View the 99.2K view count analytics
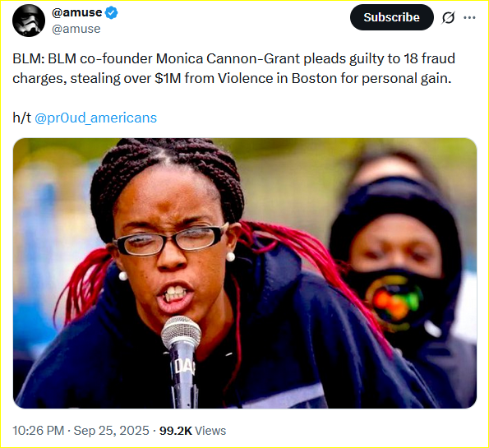The width and height of the screenshot is (489, 448). click(176, 431)
